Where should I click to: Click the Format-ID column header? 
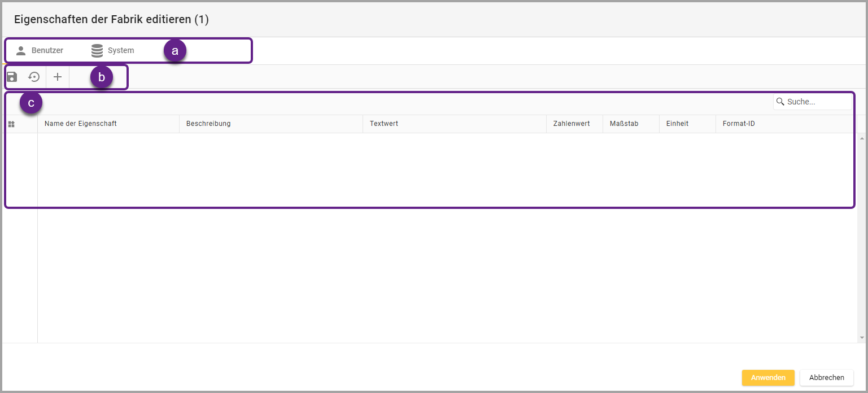pyautogui.click(x=739, y=124)
